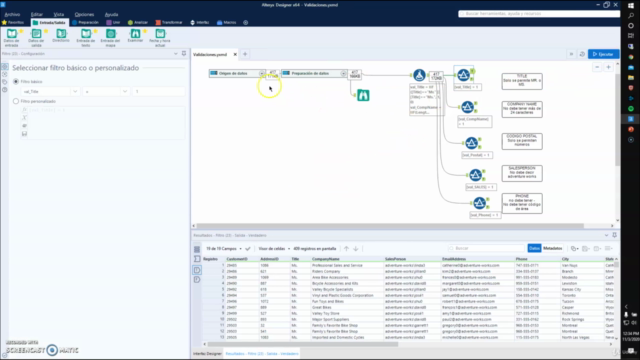The width and height of the screenshot is (640, 360).
Task: Pin the configuration panel
Action: tap(184, 53)
